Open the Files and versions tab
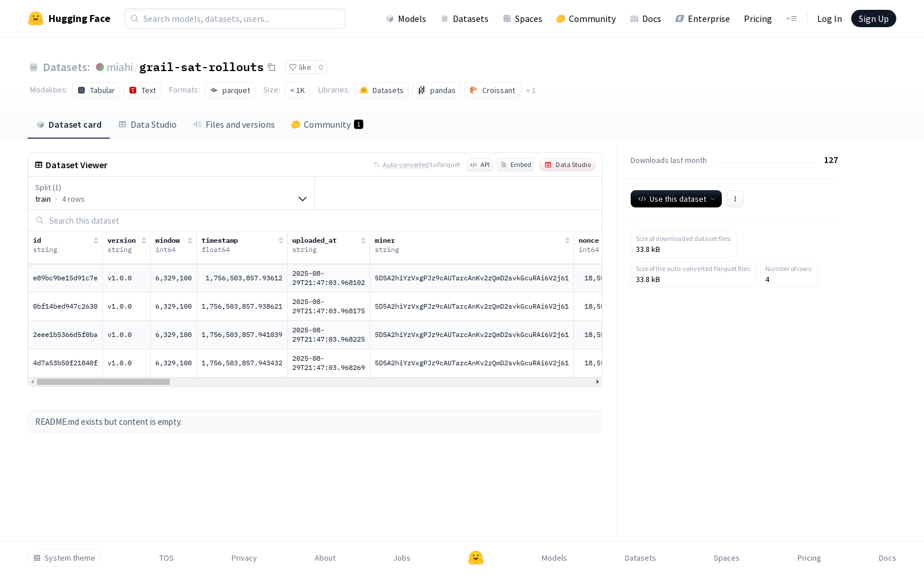The image size is (924, 578). (234, 125)
